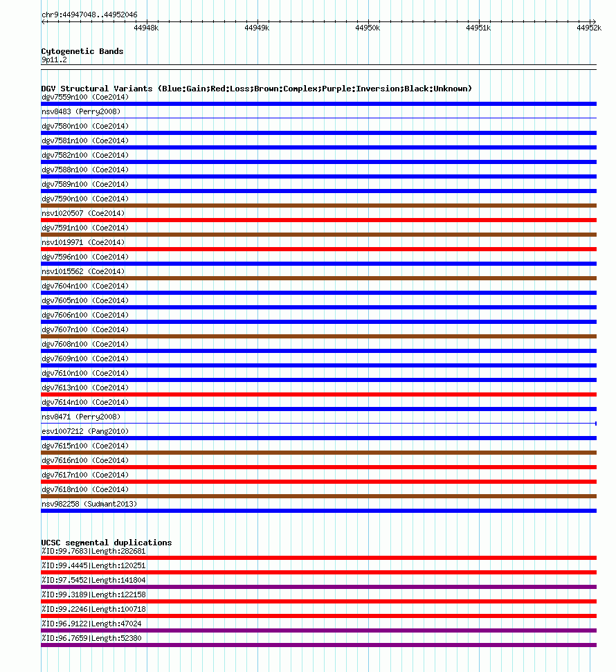Image resolution: width=616 pixels, height=672 pixels.
Task: Select the %ID:99.4445|Length:120251 duplication label
Action: pyautogui.click(x=93, y=566)
